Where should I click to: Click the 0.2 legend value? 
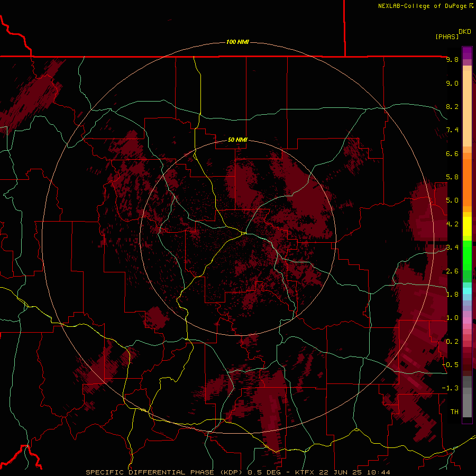(x=452, y=342)
